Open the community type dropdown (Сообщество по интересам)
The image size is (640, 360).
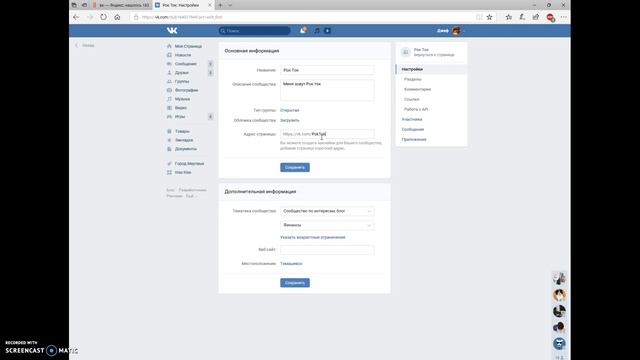point(327,211)
